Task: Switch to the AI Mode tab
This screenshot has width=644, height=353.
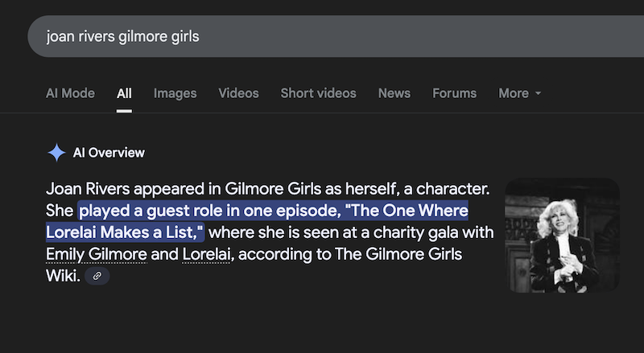Action: tap(70, 93)
